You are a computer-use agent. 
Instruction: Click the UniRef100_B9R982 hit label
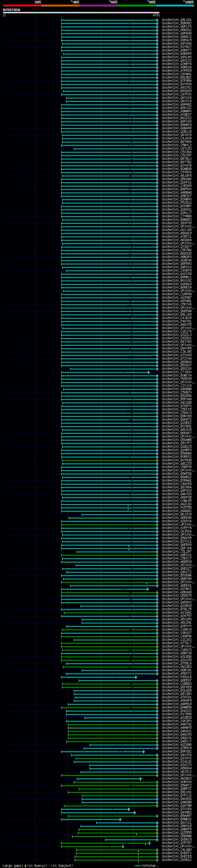(x=177, y=23)
